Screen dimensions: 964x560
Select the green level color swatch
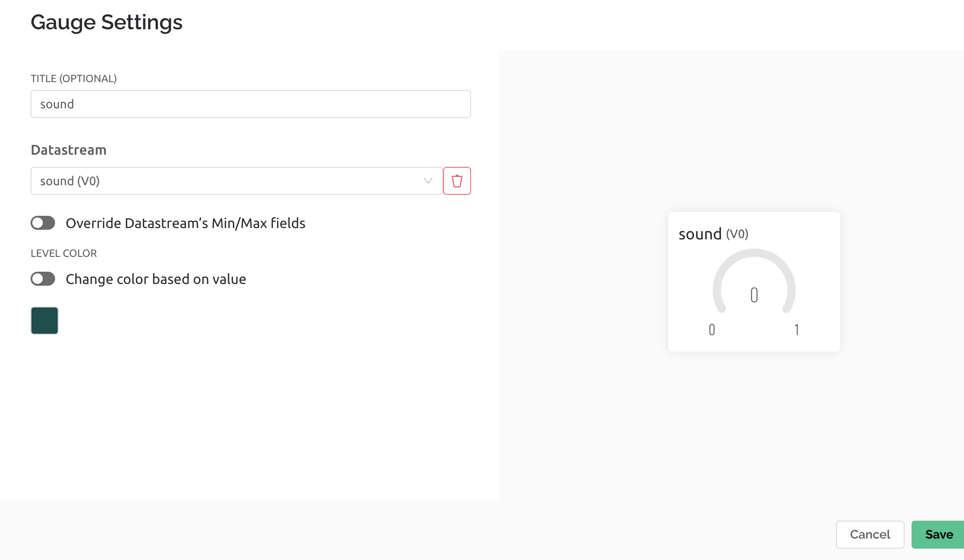click(x=44, y=321)
